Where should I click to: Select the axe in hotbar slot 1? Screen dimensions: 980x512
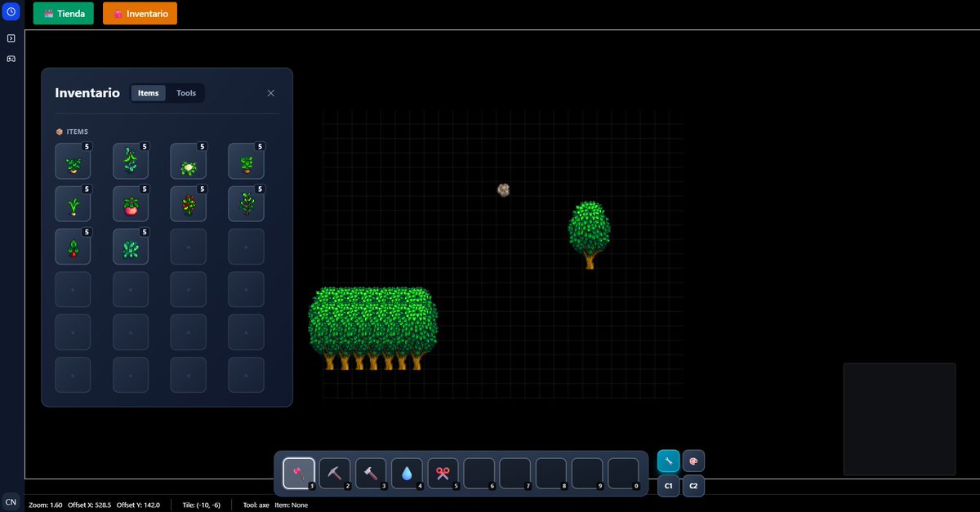[299, 473]
